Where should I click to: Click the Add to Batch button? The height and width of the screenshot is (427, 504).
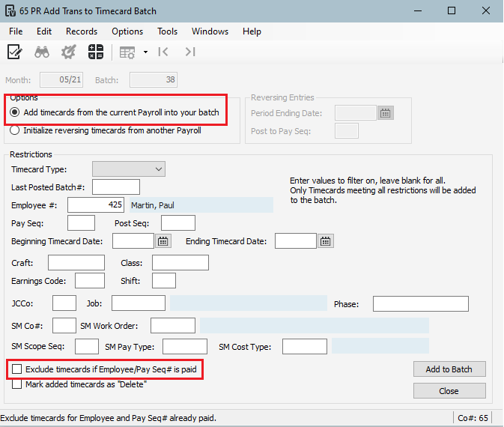point(449,369)
